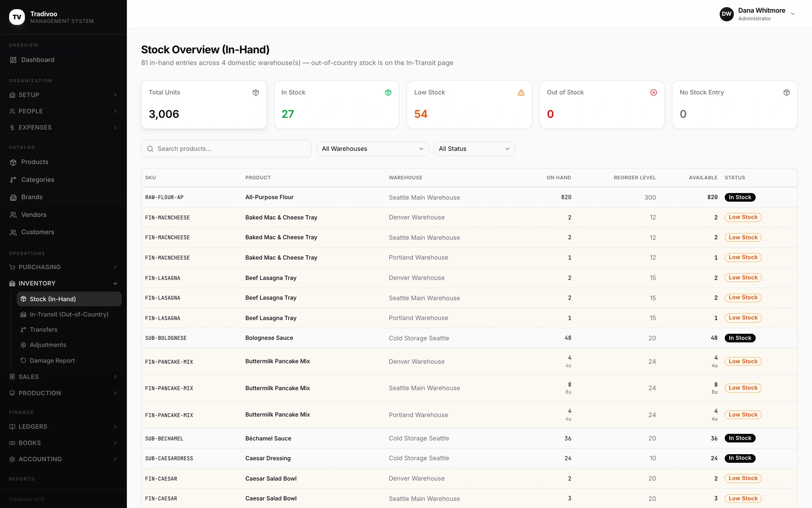Open the Transfers page
812x508 pixels.
tap(69, 330)
